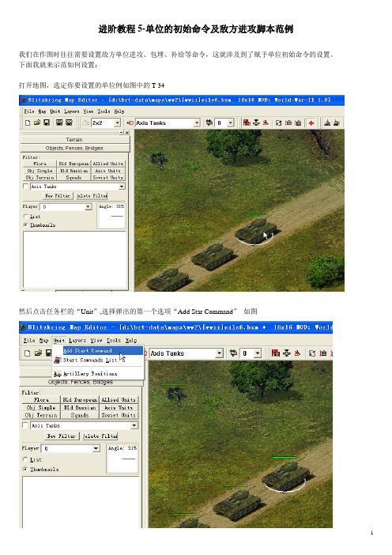Click New map icon in second editor screenshot

[28, 353]
